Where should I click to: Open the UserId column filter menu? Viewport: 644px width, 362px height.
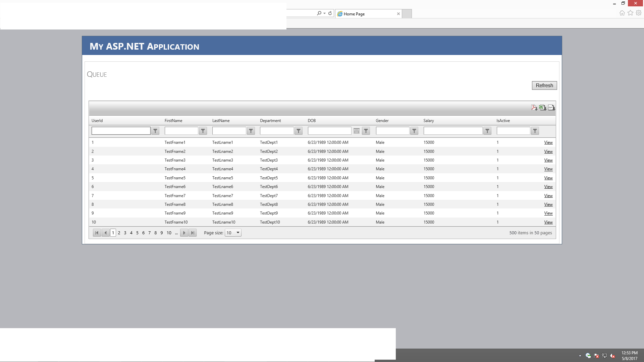tap(155, 131)
